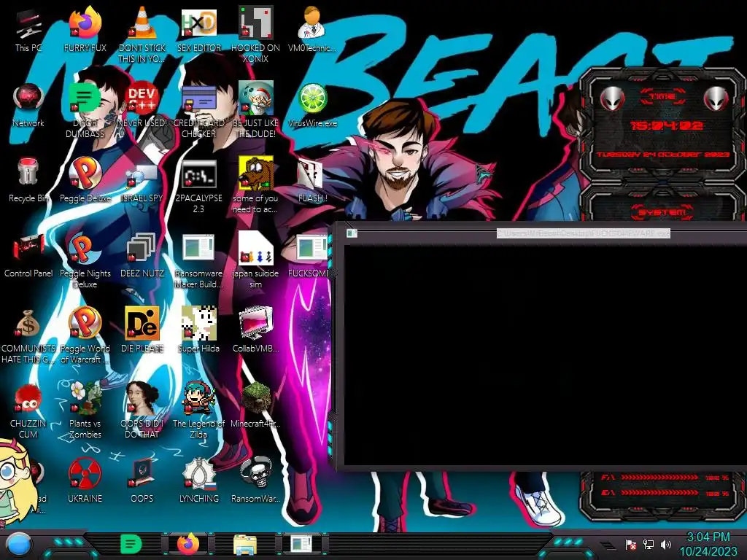This screenshot has width=747, height=560.
Task: Open the Network desktop icon
Action: click(x=28, y=99)
